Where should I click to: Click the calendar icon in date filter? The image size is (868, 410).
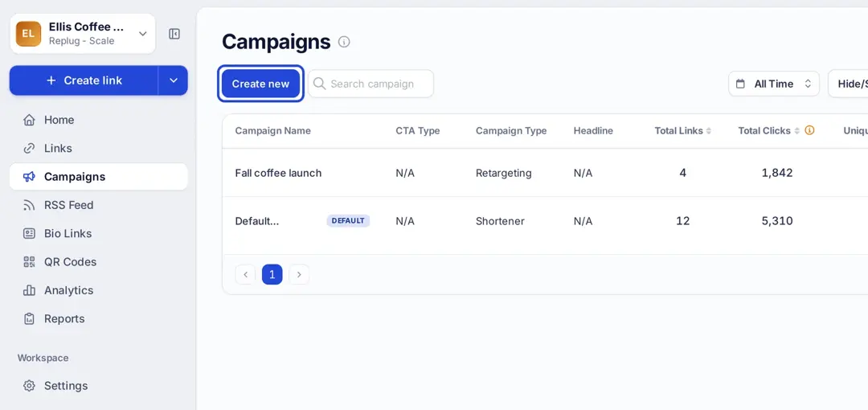click(x=740, y=84)
